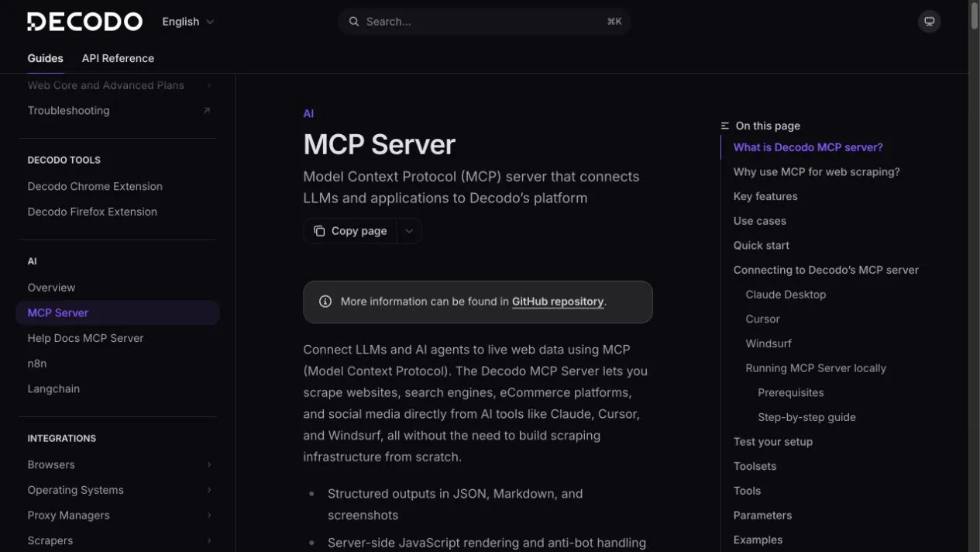Viewport: 980px width, 552px height.
Task: Click the DECODO TOOLS section label
Action: tap(64, 160)
